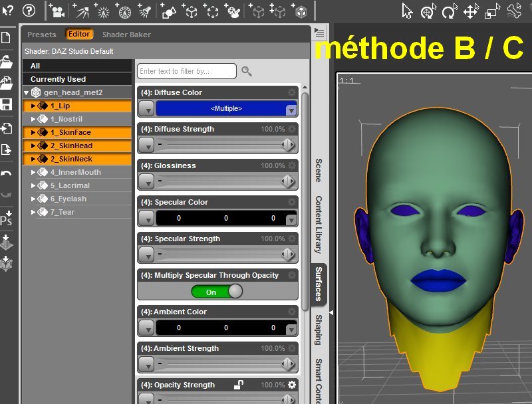Create a new group with dashed-circle icon
Image resolution: width=532 pixels, height=404 pixels.
[211, 11]
